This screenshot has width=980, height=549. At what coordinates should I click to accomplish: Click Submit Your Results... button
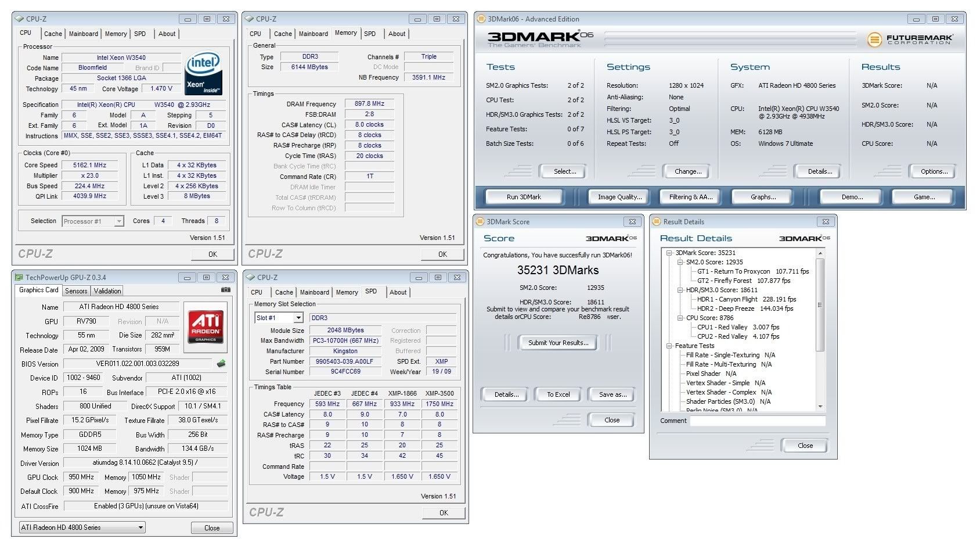click(x=558, y=343)
